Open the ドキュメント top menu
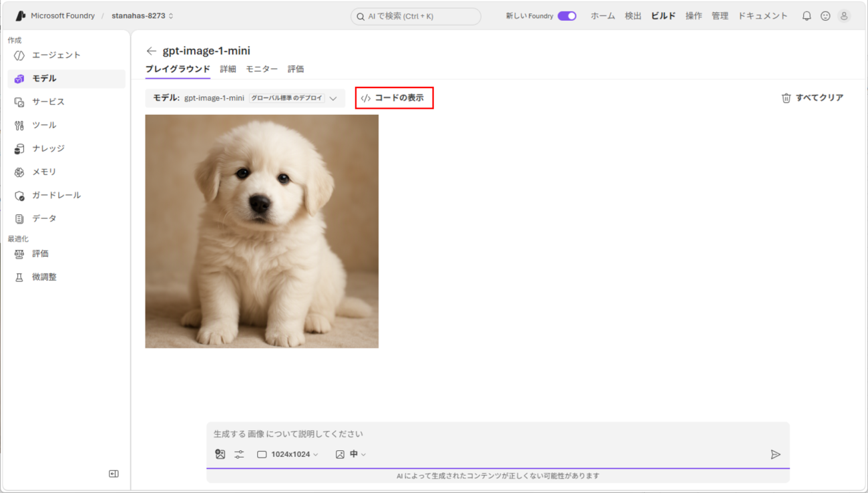The height and width of the screenshot is (493, 868). click(x=763, y=16)
